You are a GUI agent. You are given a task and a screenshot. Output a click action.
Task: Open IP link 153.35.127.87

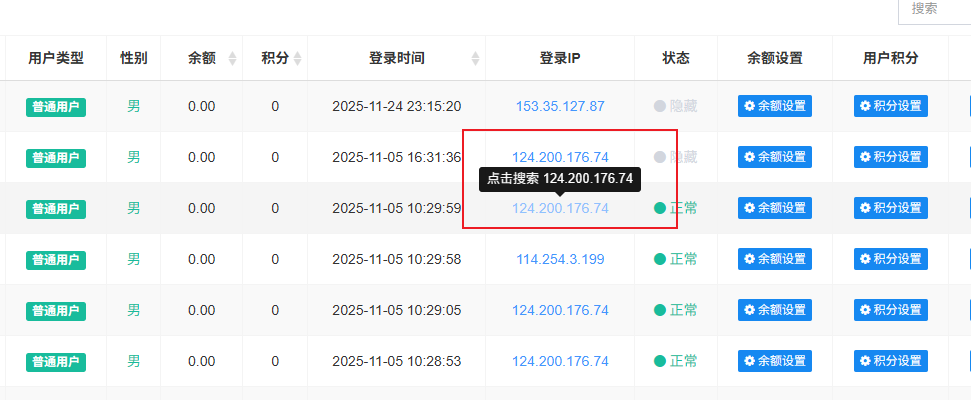tap(560, 106)
